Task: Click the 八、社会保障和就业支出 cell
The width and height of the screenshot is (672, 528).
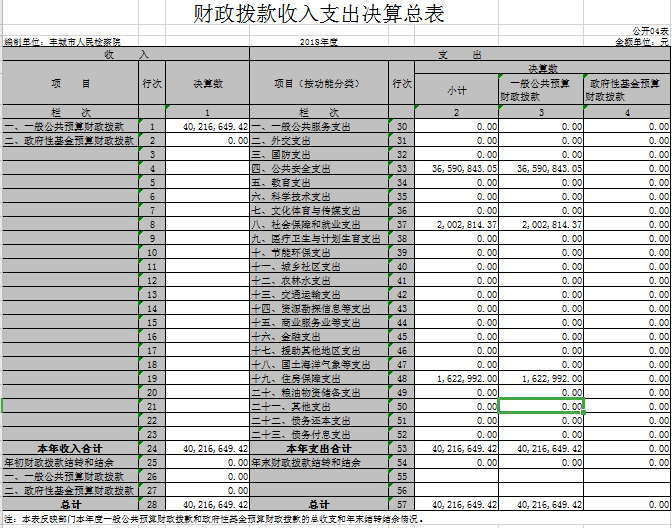Action: pos(319,225)
